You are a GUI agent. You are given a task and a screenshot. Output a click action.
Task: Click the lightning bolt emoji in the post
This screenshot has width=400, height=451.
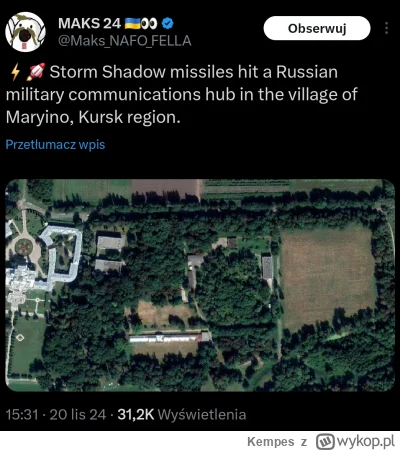pos(15,72)
